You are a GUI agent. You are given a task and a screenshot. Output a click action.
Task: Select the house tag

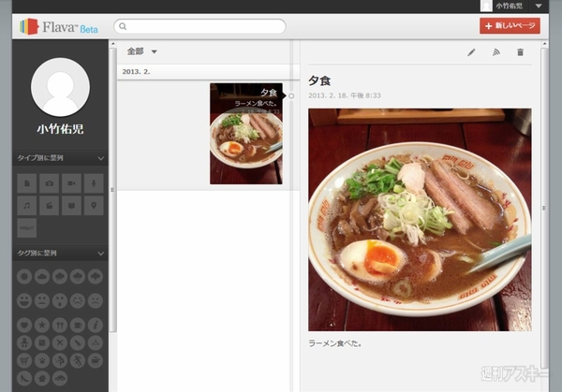[x=42, y=378]
